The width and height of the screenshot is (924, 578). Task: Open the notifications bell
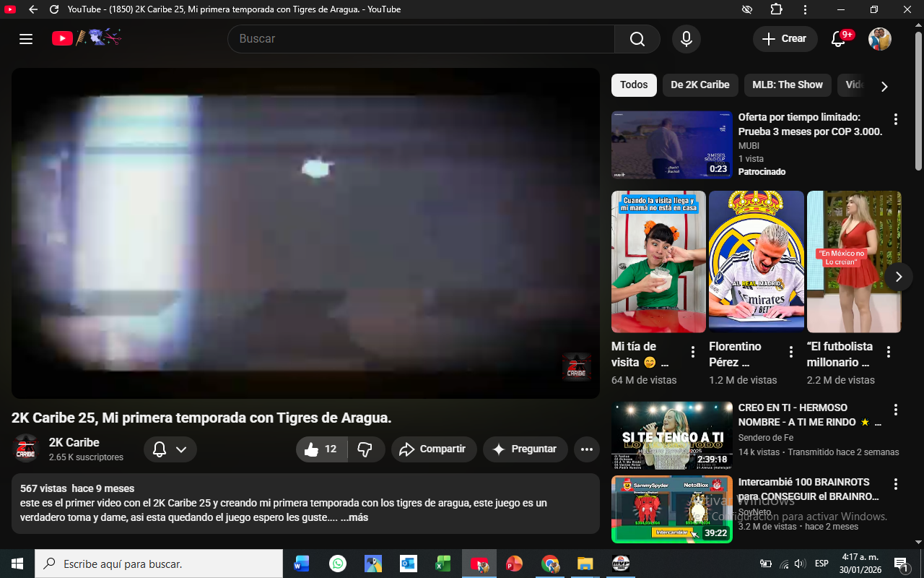(x=838, y=39)
